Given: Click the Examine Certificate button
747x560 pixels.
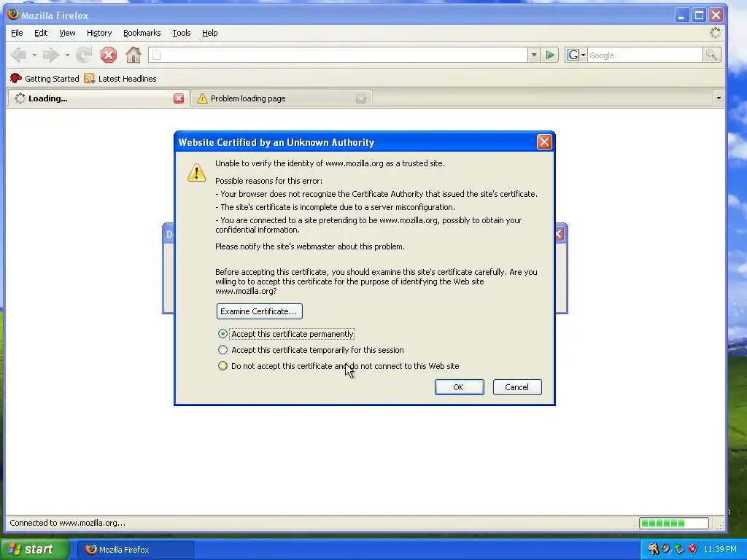Looking at the screenshot, I should [x=259, y=311].
